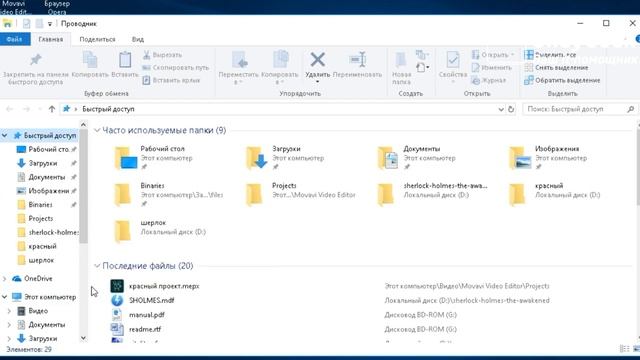Open the красный folder tile

(554, 194)
